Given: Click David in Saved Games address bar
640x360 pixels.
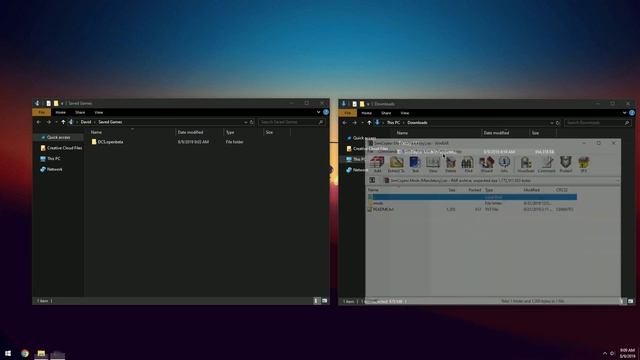Looking at the screenshot, I should point(86,122).
